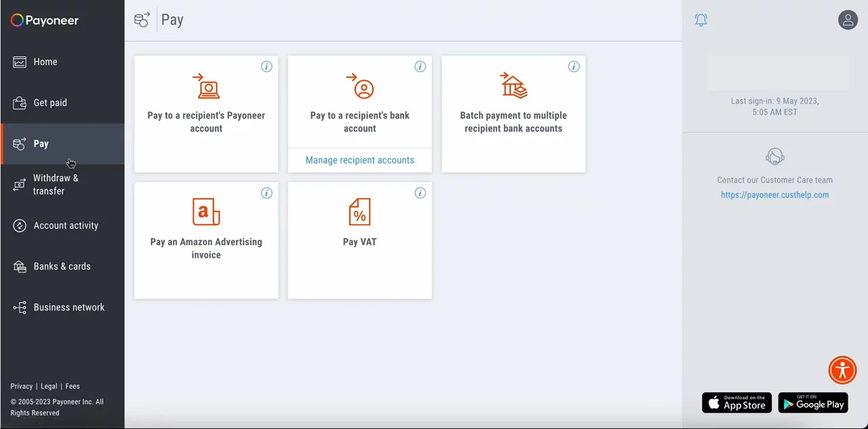Show info for Pay to bank account
Image resolution: width=868 pixels, height=429 pixels.
[420, 67]
